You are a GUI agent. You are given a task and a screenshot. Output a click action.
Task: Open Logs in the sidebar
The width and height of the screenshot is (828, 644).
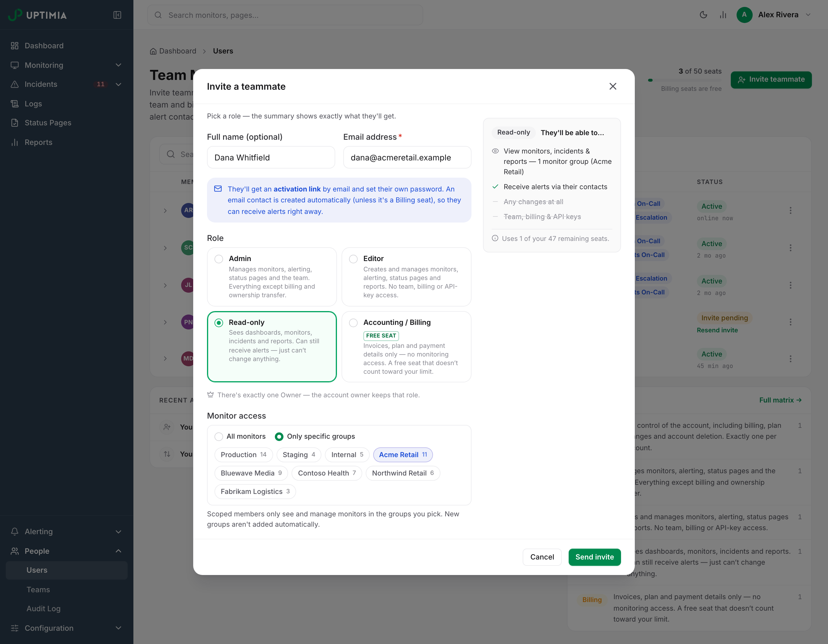pyautogui.click(x=67, y=103)
